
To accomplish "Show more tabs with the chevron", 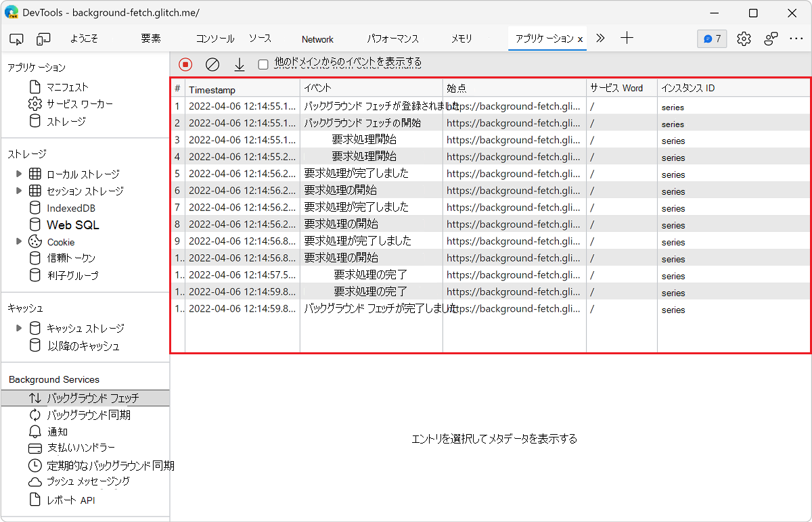I will click(600, 39).
